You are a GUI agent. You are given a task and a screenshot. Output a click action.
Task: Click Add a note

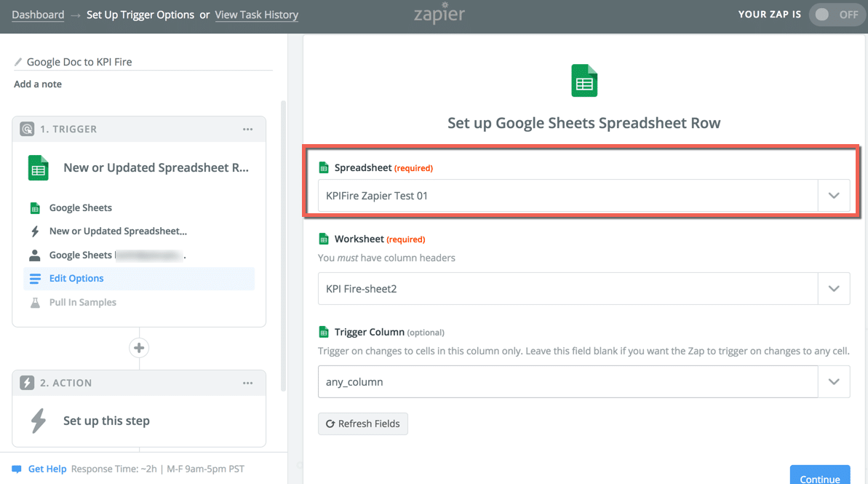(x=38, y=84)
